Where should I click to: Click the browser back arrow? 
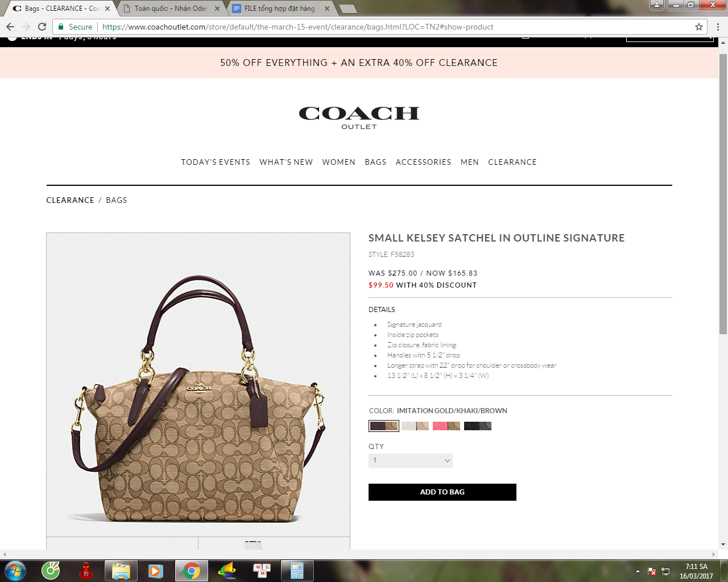(x=10, y=27)
